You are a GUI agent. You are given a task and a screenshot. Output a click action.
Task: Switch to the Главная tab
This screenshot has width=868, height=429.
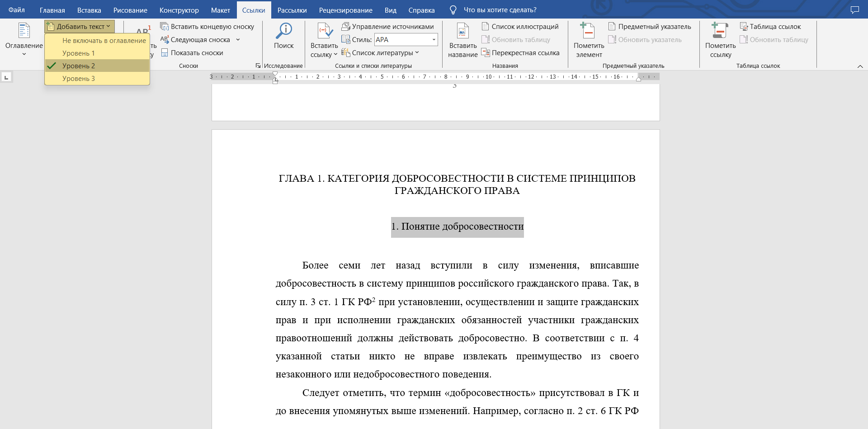click(52, 10)
